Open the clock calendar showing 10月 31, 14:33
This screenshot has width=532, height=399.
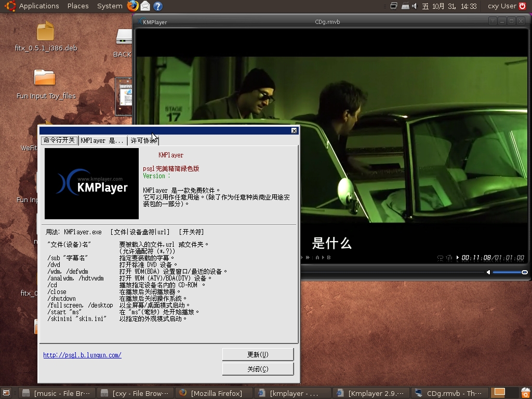[449, 6]
